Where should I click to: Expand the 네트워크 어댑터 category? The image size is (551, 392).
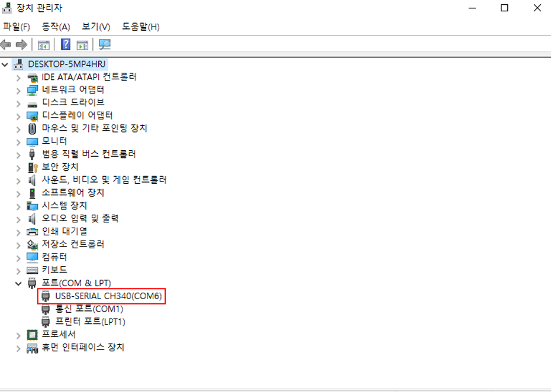[18, 90]
